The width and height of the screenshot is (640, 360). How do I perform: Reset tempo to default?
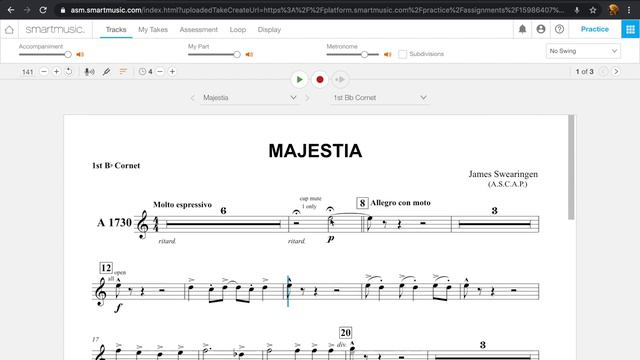click(69, 71)
